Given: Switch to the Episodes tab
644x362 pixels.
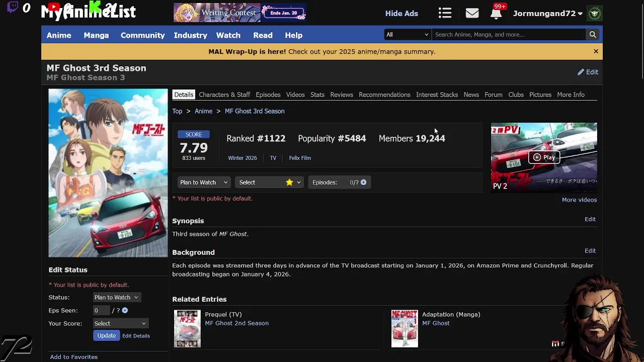Looking at the screenshot, I should [x=268, y=95].
